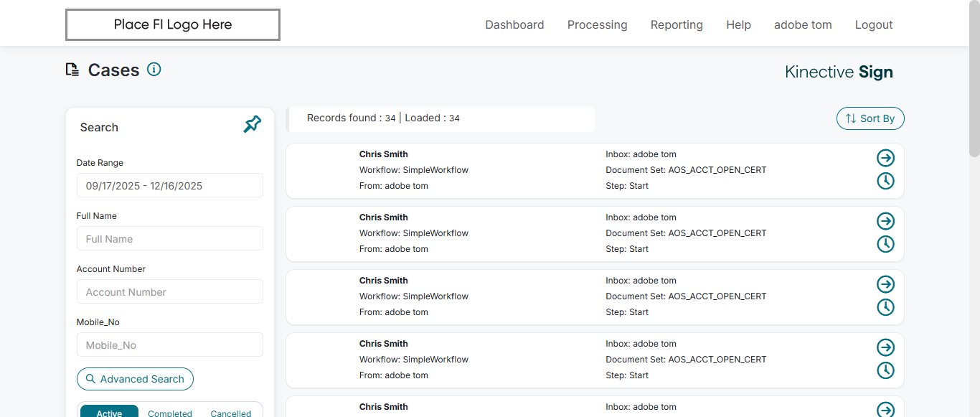Click the page vertical scrollbar
980x417 pixels.
[974, 79]
